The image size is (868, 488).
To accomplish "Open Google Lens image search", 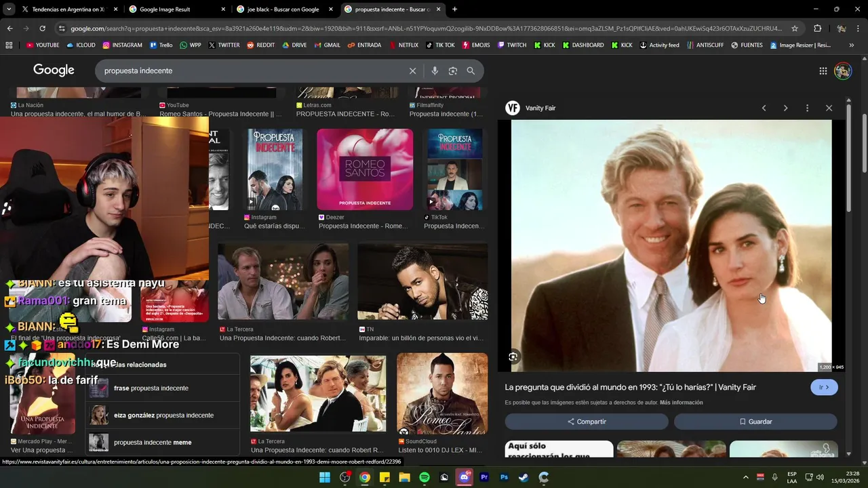I will (x=453, y=70).
